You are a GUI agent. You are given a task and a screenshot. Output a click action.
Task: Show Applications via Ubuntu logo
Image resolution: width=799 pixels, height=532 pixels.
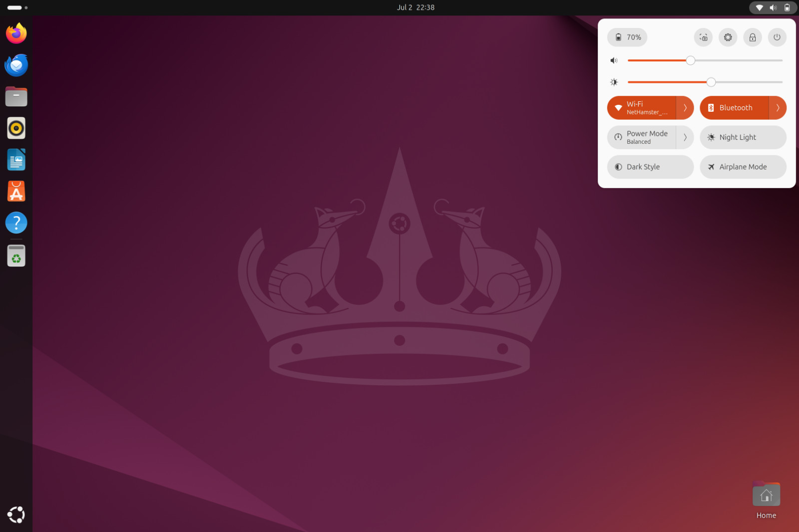(16, 515)
